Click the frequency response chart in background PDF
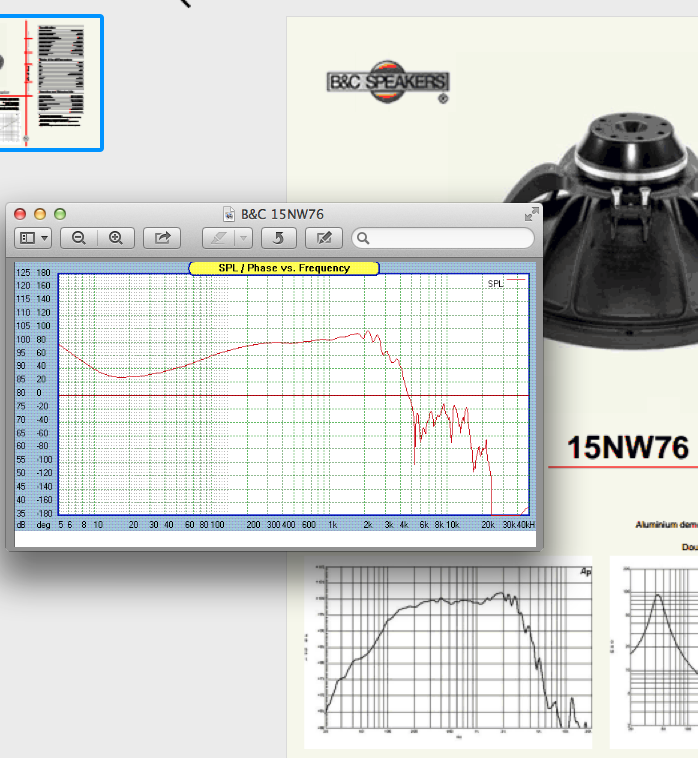The image size is (698, 758). tap(448, 652)
